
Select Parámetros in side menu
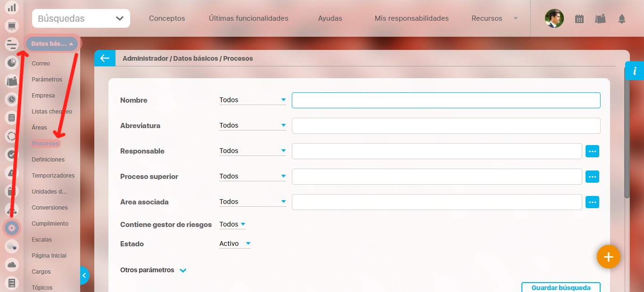point(47,80)
